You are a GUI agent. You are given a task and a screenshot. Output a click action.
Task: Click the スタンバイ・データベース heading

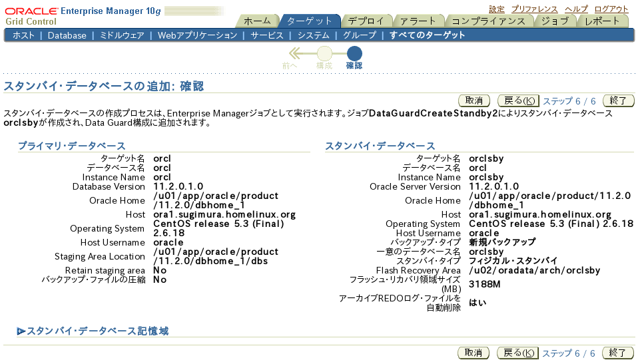coord(380,146)
